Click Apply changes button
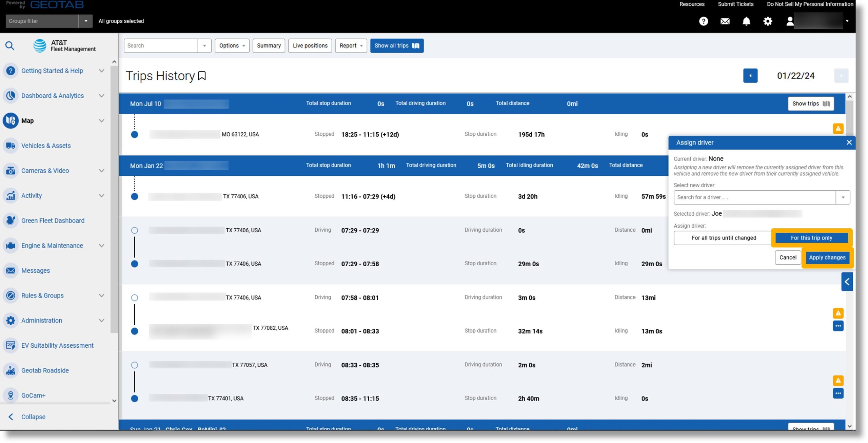Viewport: 868px width, 443px height. pos(827,257)
